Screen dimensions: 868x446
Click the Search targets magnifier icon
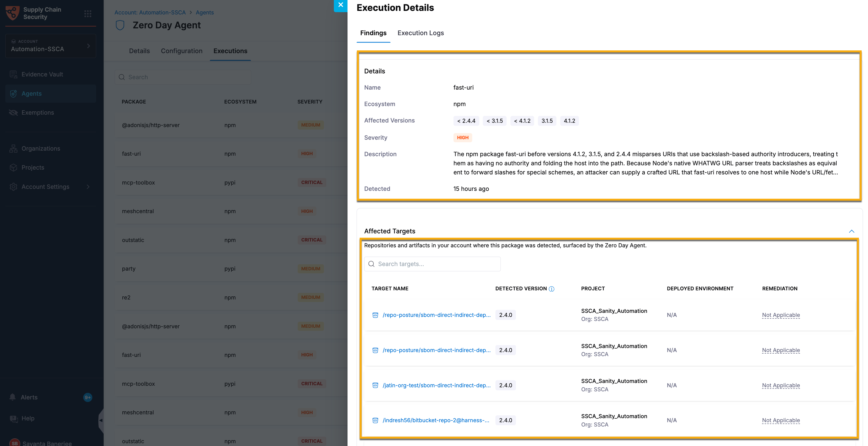click(x=371, y=264)
